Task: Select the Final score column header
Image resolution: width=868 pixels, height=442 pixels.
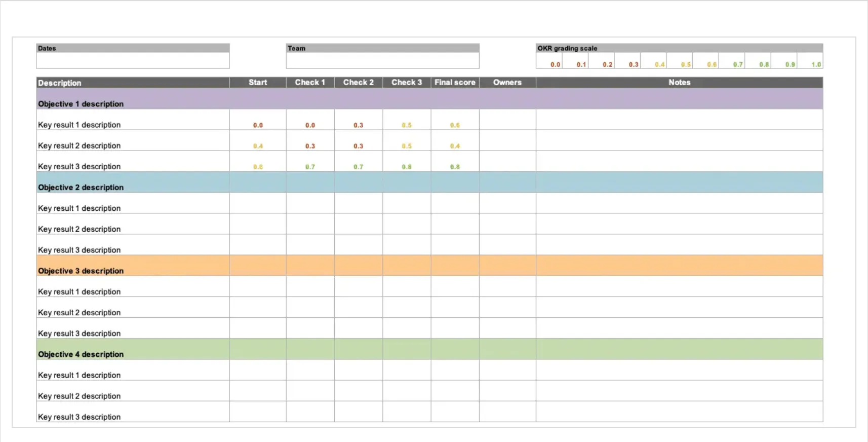Action: (455, 82)
